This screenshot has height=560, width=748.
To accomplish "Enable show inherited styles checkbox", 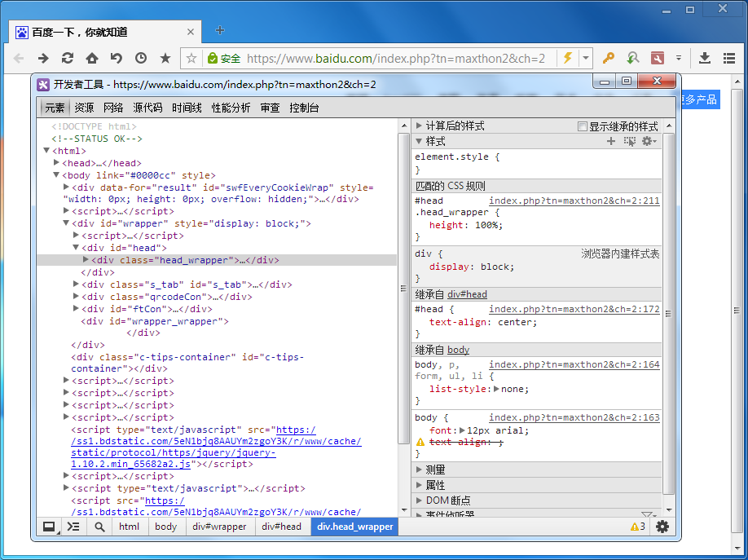I will point(582,126).
